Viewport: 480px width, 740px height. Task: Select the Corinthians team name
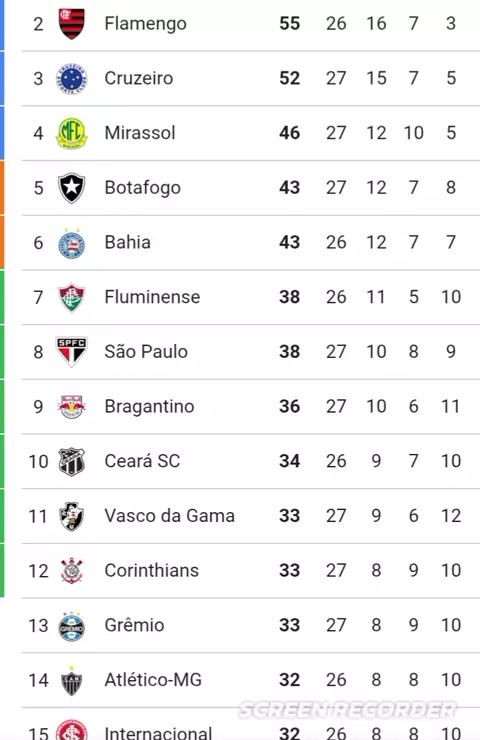click(152, 571)
